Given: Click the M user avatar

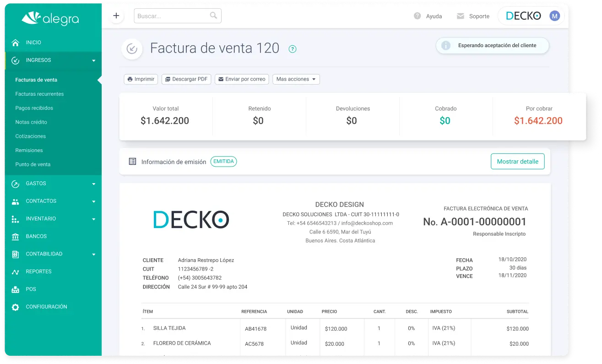Looking at the screenshot, I should tap(554, 16).
